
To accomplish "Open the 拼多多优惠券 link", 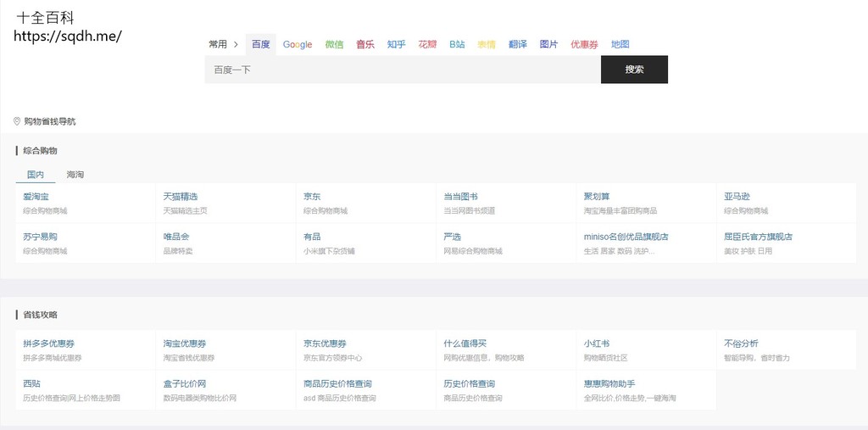I will coord(48,343).
